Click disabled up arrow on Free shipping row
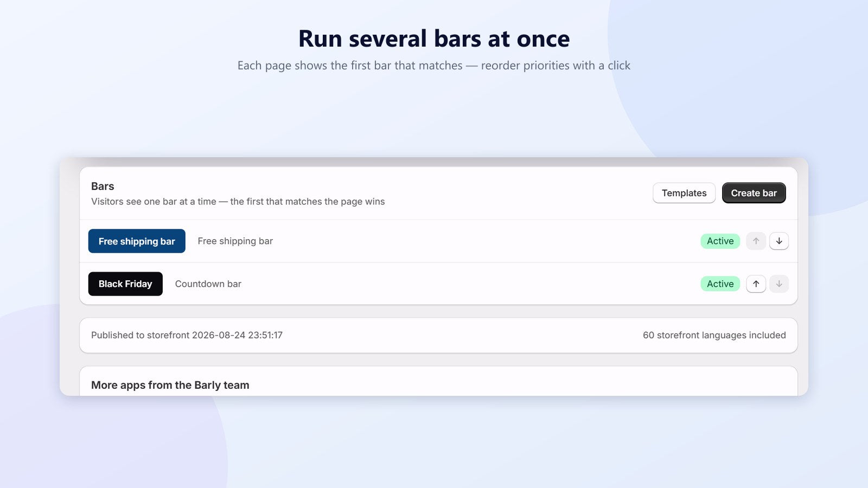This screenshot has width=868, height=488. [x=756, y=241]
